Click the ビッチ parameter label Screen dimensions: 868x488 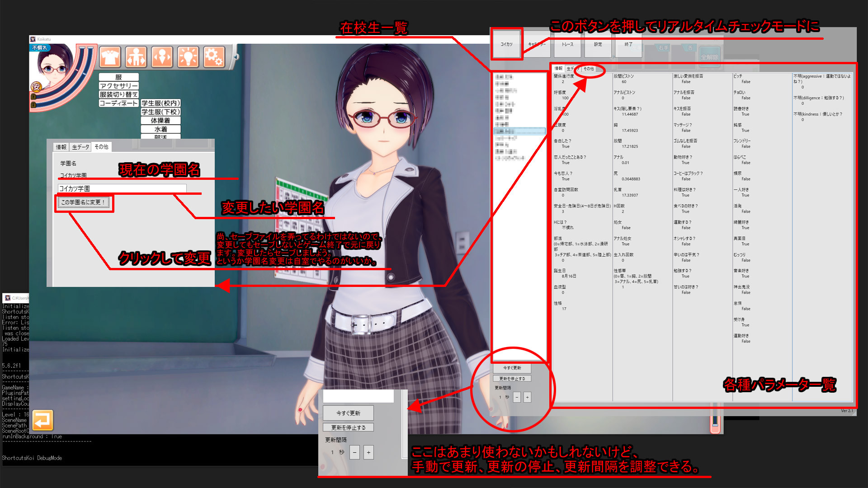[x=738, y=76]
